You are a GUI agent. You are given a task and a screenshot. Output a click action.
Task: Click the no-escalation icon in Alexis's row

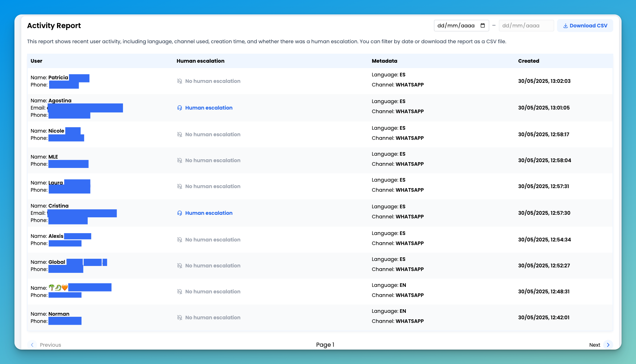click(x=180, y=240)
